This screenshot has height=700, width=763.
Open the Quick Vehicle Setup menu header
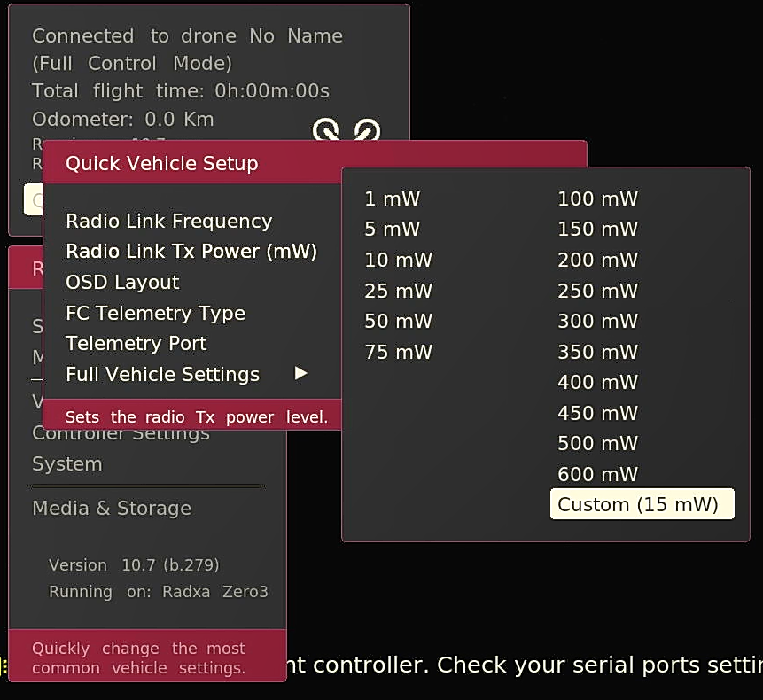pos(160,163)
